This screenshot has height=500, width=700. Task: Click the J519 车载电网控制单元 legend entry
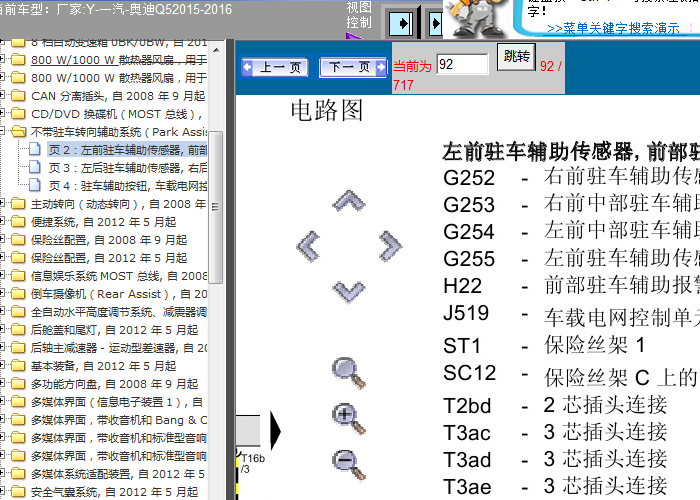[571, 315]
